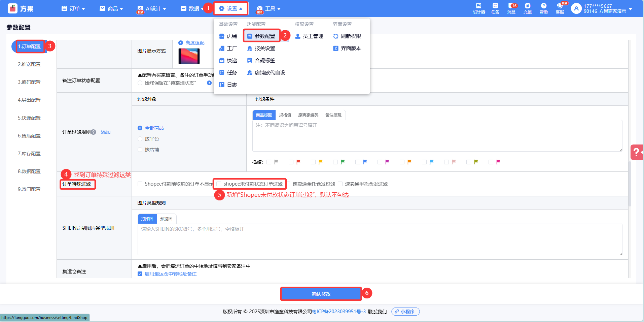Open 客服 customer service chat icon
The image size is (644, 322).
click(560, 8)
